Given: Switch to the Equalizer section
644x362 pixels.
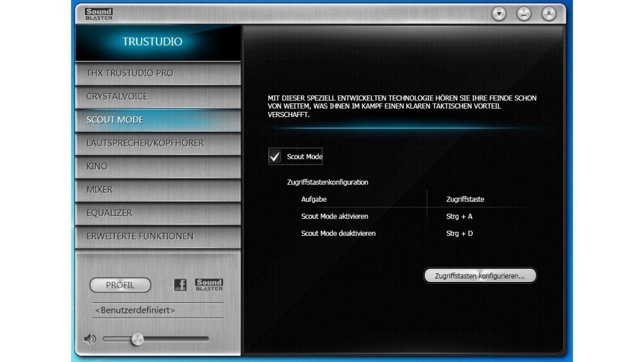Looking at the screenshot, I should 158,213.
